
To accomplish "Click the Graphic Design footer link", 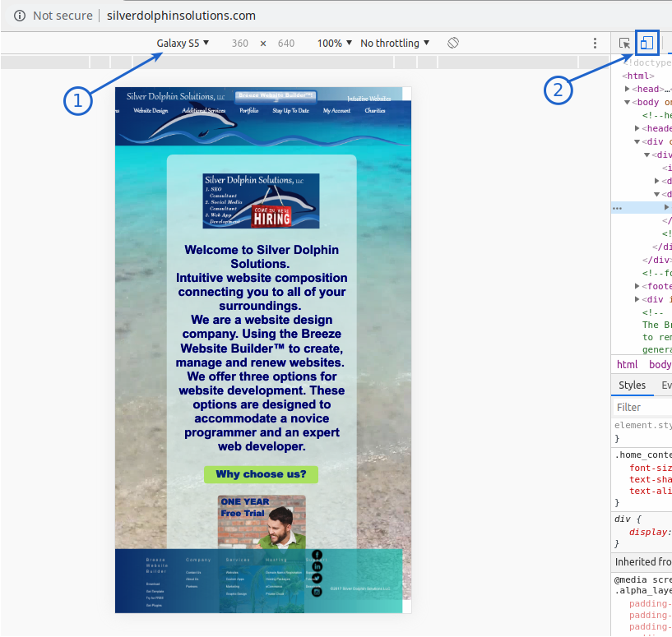I will (x=236, y=593).
